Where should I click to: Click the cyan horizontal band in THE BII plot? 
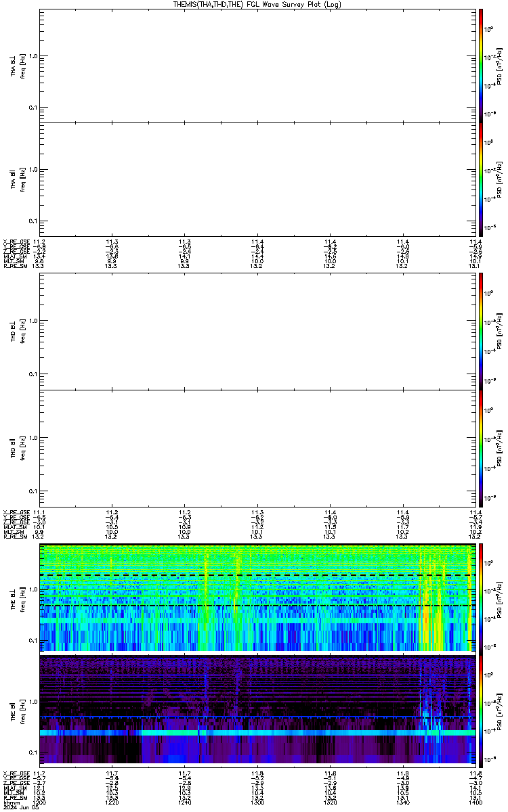[x=256, y=733]
